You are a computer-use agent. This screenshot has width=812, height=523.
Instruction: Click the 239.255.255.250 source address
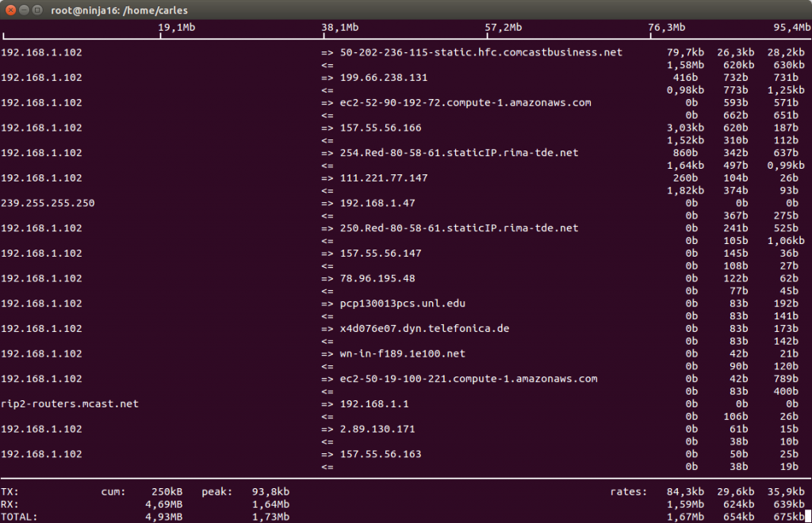click(48, 203)
